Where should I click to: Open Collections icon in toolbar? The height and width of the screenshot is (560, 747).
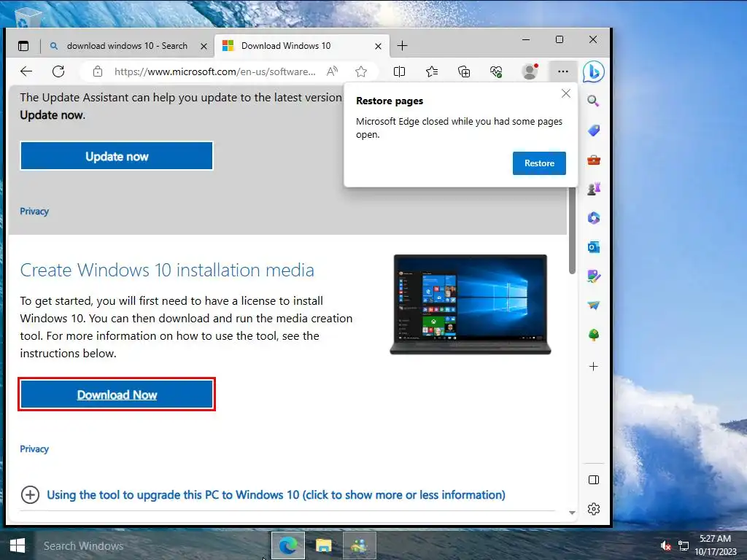pos(463,71)
